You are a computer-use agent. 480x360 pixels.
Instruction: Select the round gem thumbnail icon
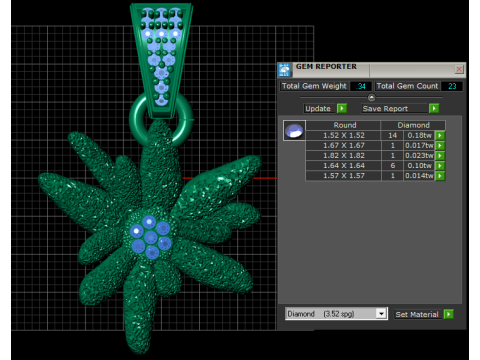(x=294, y=130)
